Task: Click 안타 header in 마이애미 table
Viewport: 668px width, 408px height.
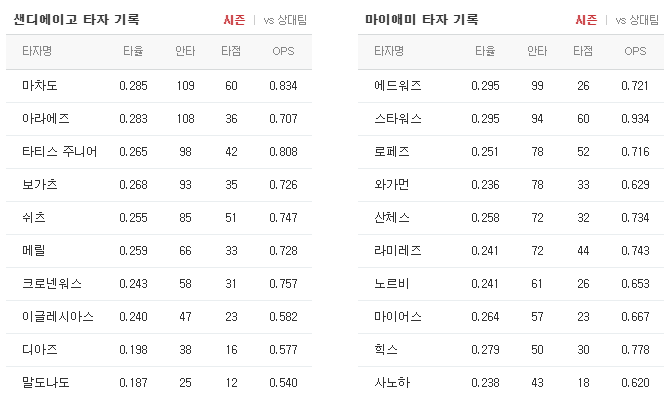Action: coord(537,51)
